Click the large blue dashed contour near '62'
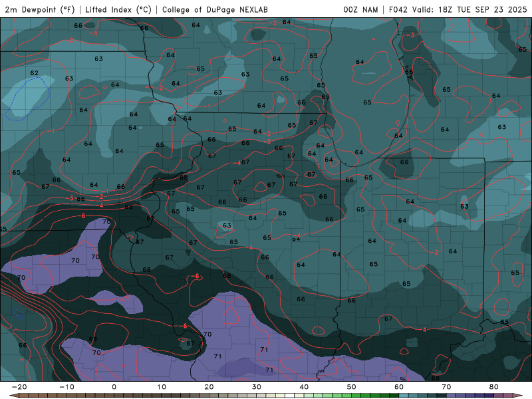The image size is (532, 399). point(27,98)
